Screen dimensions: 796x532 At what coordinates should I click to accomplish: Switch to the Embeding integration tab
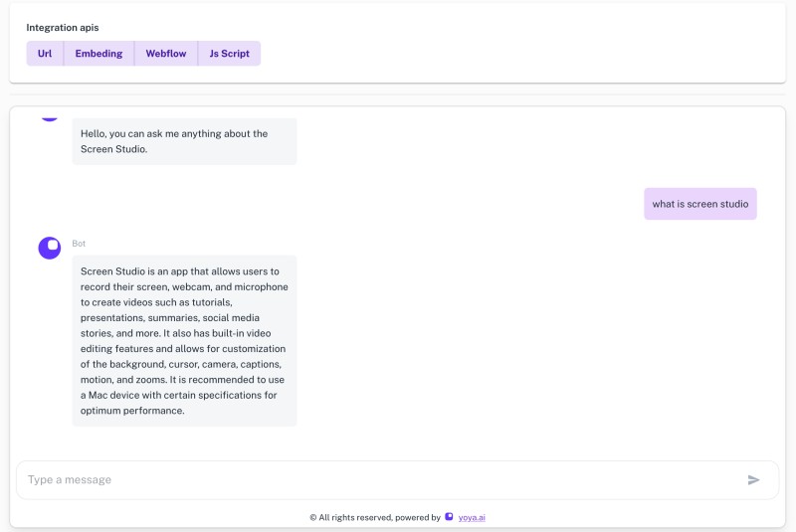(99, 54)
